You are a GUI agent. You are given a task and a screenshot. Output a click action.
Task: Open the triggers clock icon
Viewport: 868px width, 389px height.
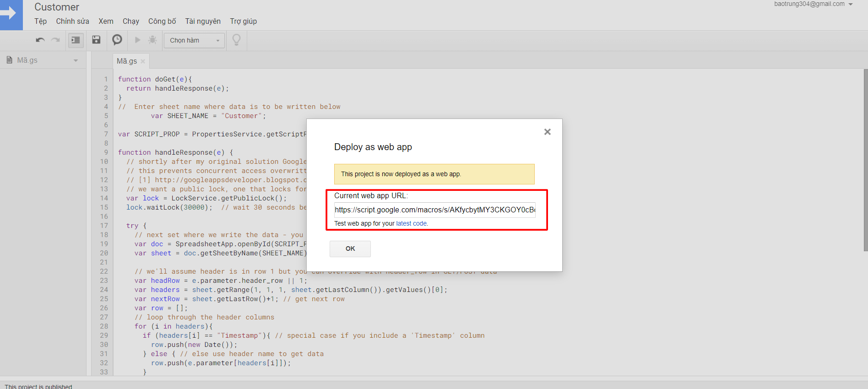[x=117, y=40]
